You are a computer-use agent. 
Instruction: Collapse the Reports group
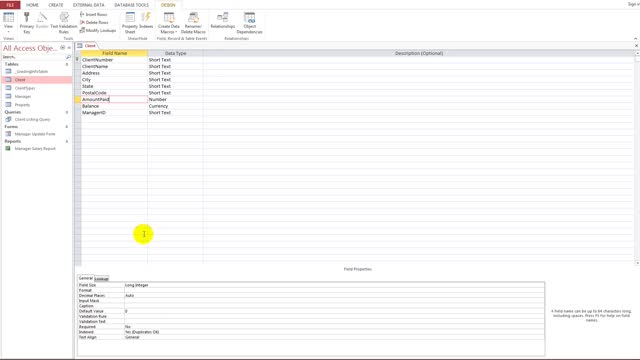point(67,141)
